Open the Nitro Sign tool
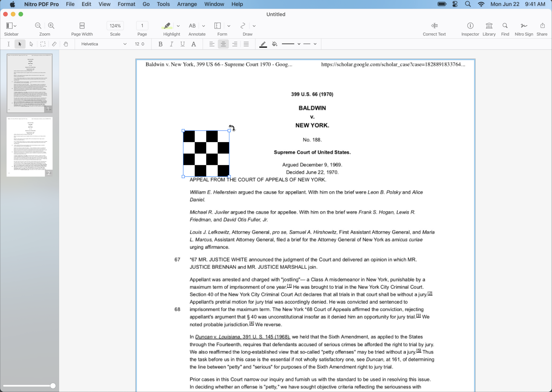 [523, 26]
